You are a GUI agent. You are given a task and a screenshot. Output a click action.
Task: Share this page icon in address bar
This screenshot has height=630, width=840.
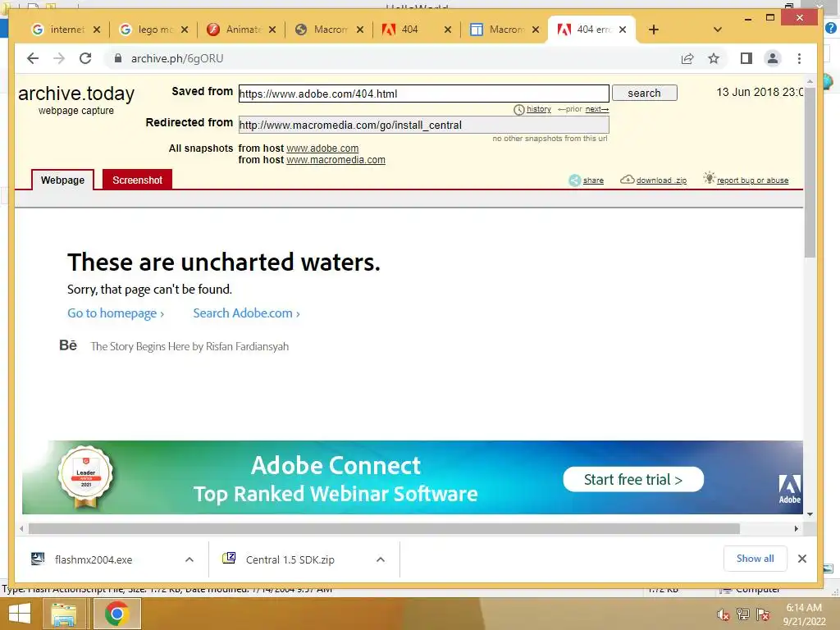pos(687,58)
